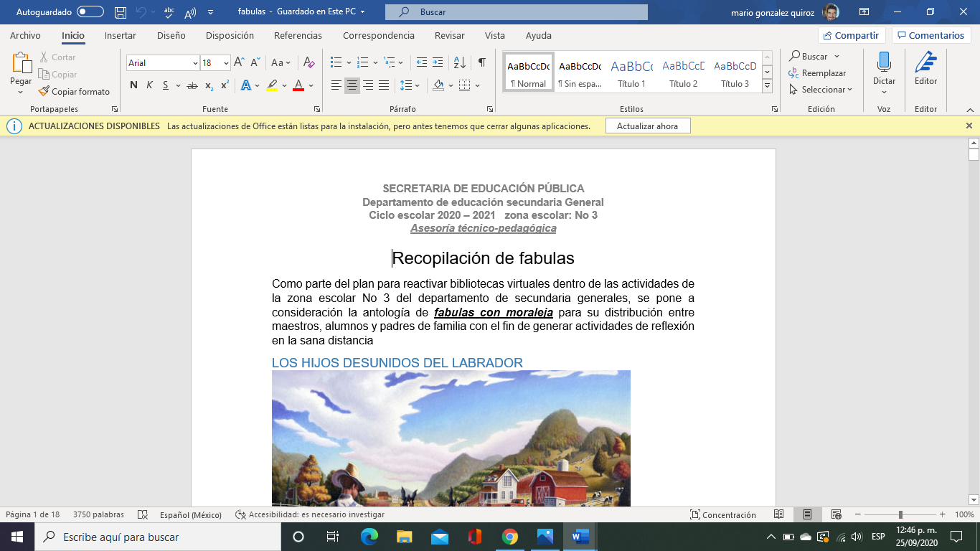Image resolution: width=980 pixels, height=551 pixels.
Task: Click the bullet list icon
Action: (336, 62)
